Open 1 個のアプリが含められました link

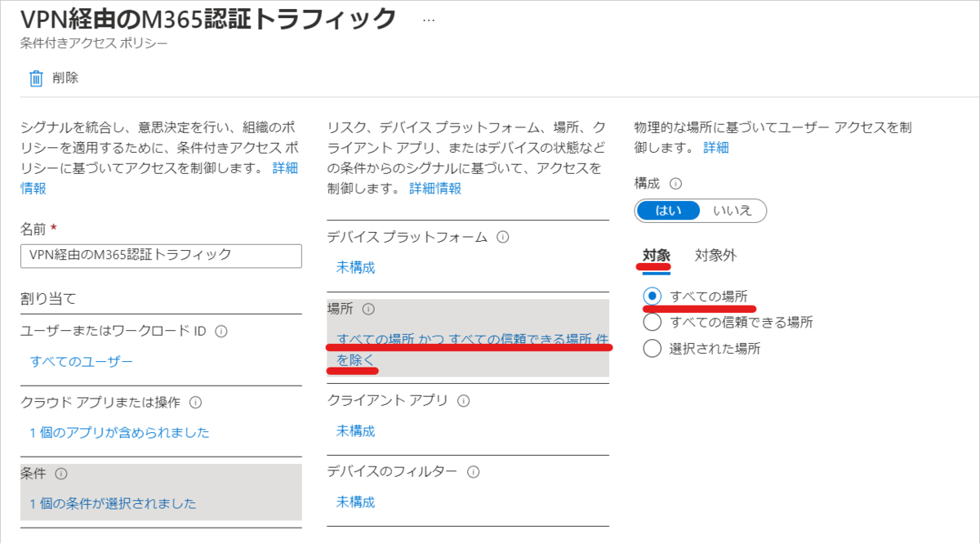coord(119,432)
